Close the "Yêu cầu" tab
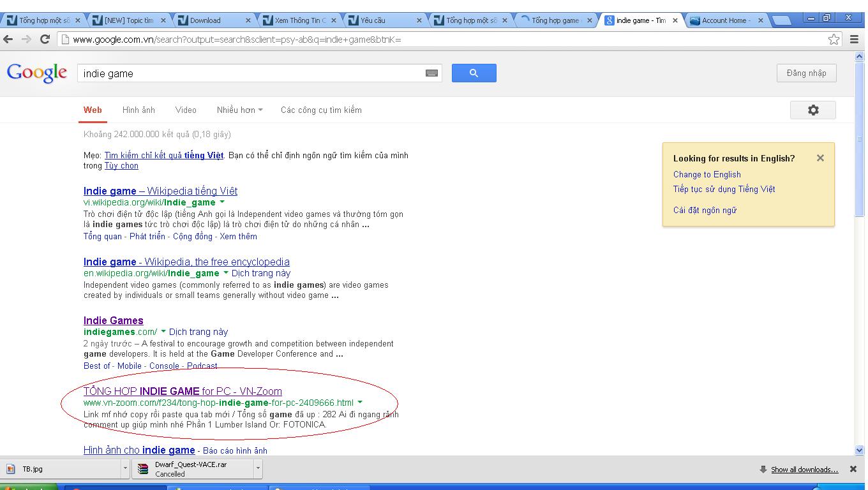The image size is (868, 490). pyautogui.click(x=419, y=20)
